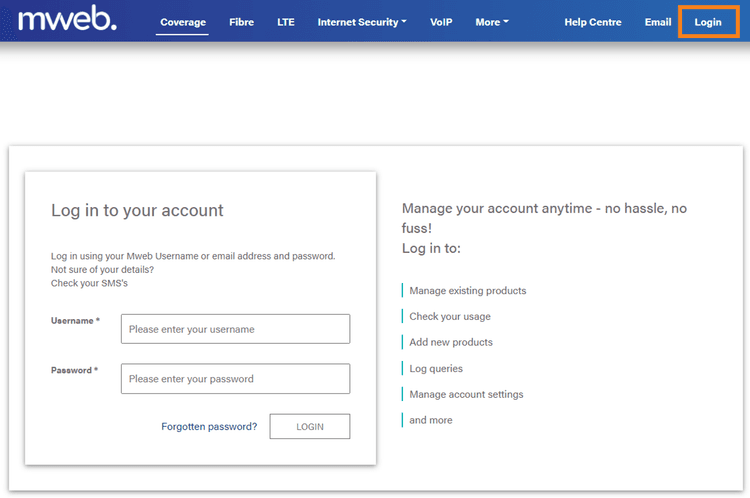The image size is (750, 498).
Task: Click the mweb logo
Action: [x=67, y=20]
